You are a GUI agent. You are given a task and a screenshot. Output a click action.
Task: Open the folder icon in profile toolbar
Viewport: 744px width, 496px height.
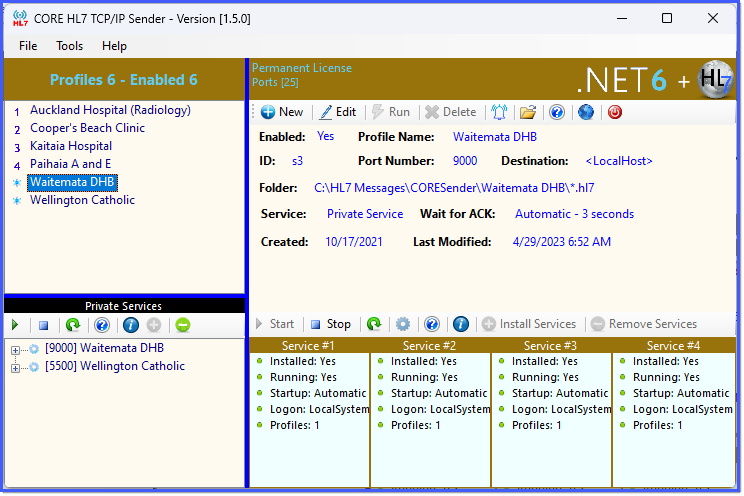tap(528, 112)
